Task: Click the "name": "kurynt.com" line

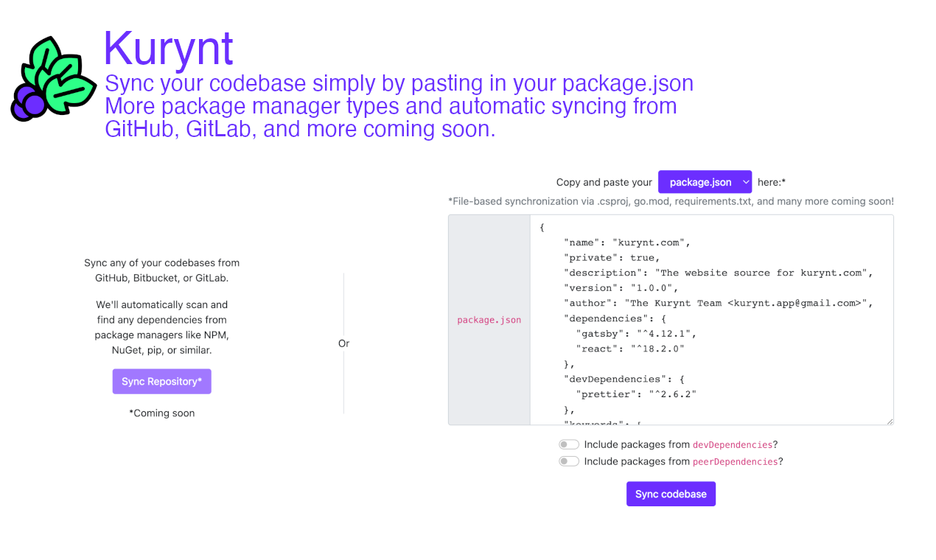Action: (626, 242)
